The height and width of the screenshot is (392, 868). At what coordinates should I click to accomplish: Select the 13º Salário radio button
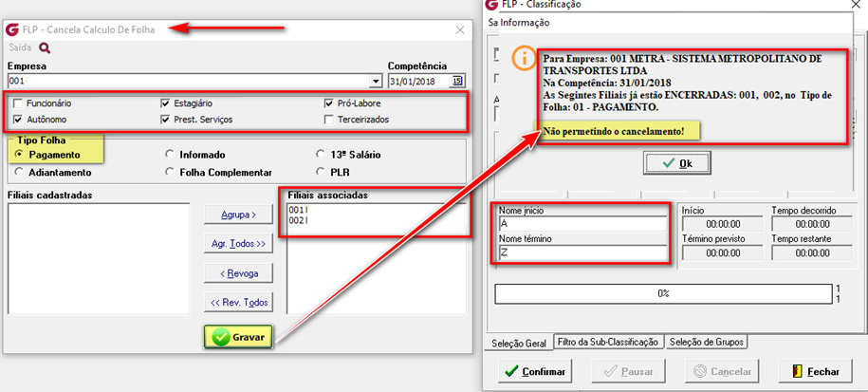(x=321, y=155)
